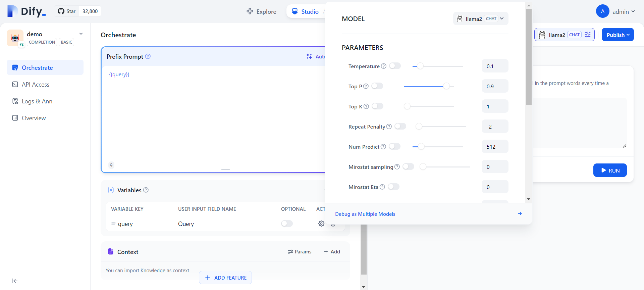The height and width of the screenshot is (290, 644).
Task: Open the llama2 model selector dropdown
Action: point(480,19)
